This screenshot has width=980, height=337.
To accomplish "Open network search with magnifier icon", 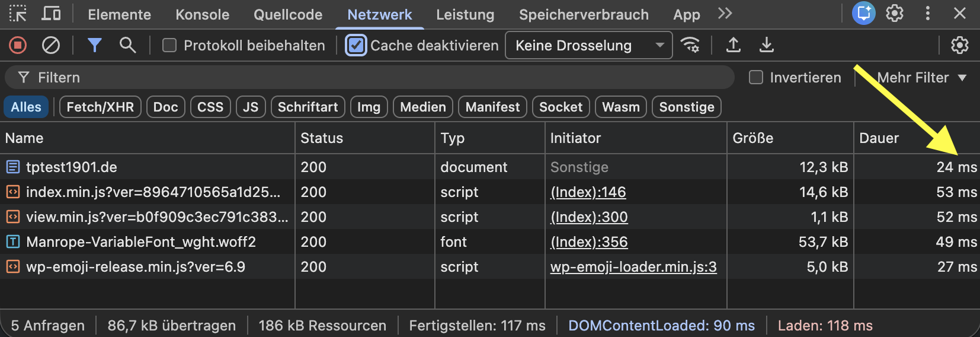I will click(127, 45).
